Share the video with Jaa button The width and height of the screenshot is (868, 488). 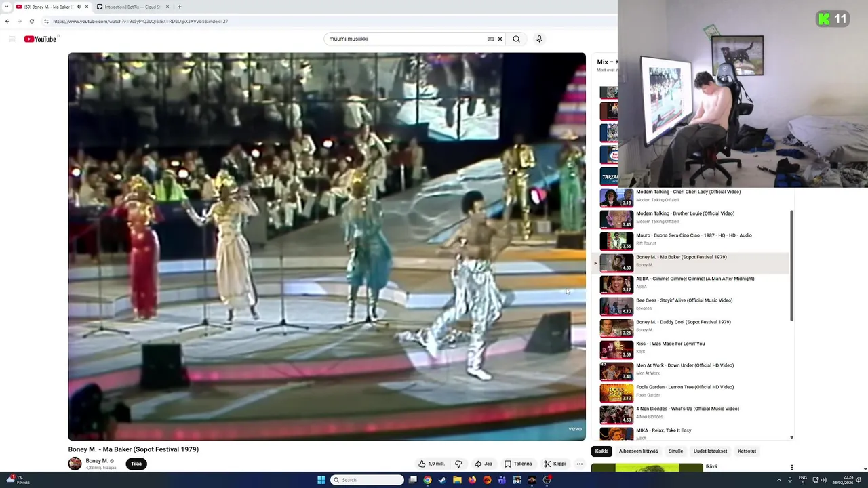[x=484, y=464]
